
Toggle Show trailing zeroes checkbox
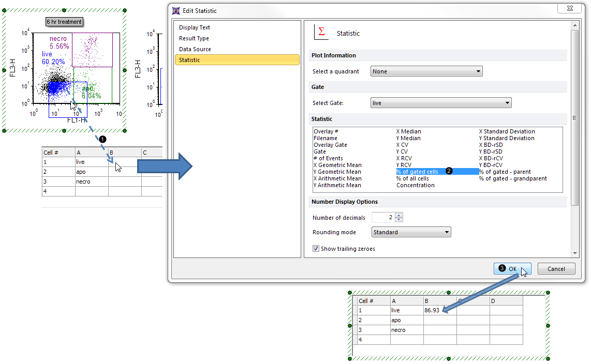coord(316,249)
